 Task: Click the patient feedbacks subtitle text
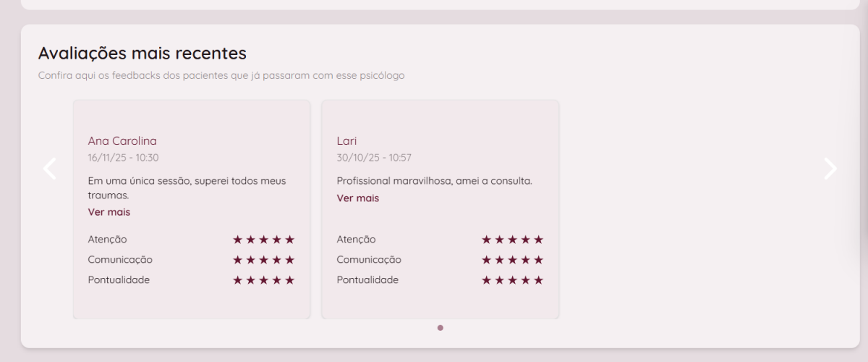pyautogui.click(x=221, y=75)
